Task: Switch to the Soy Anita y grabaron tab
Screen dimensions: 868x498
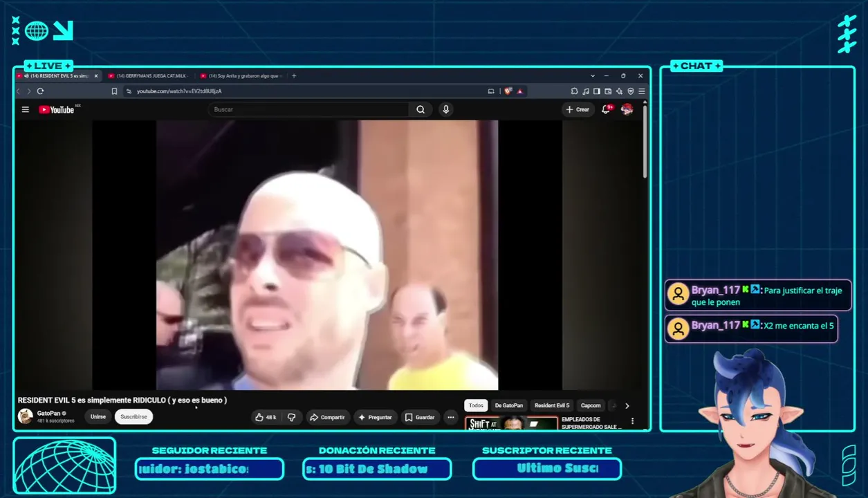Action: [x=242, y=76]
